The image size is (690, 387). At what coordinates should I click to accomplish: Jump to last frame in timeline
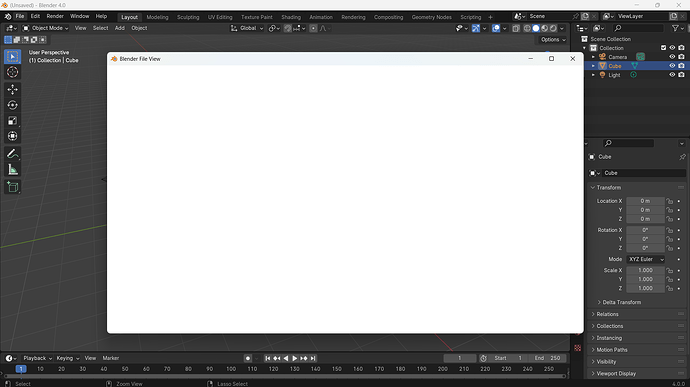[x=313, y=358]
